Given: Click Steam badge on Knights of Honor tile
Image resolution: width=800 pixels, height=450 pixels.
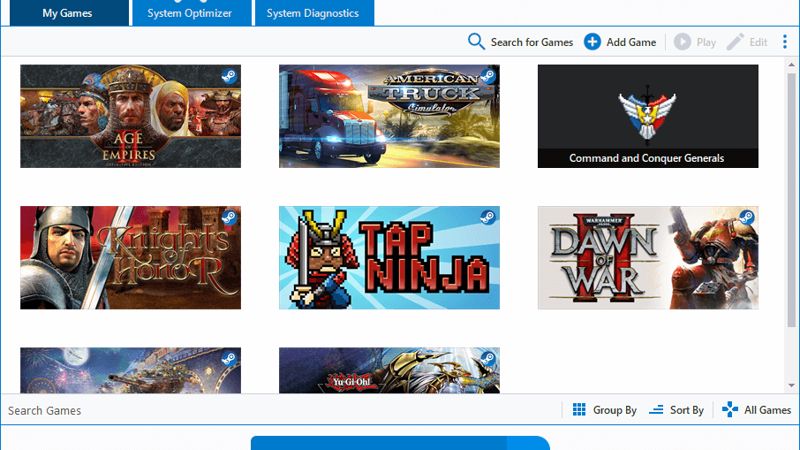Looking at the screenshot, I should click(x=229, y=218).
